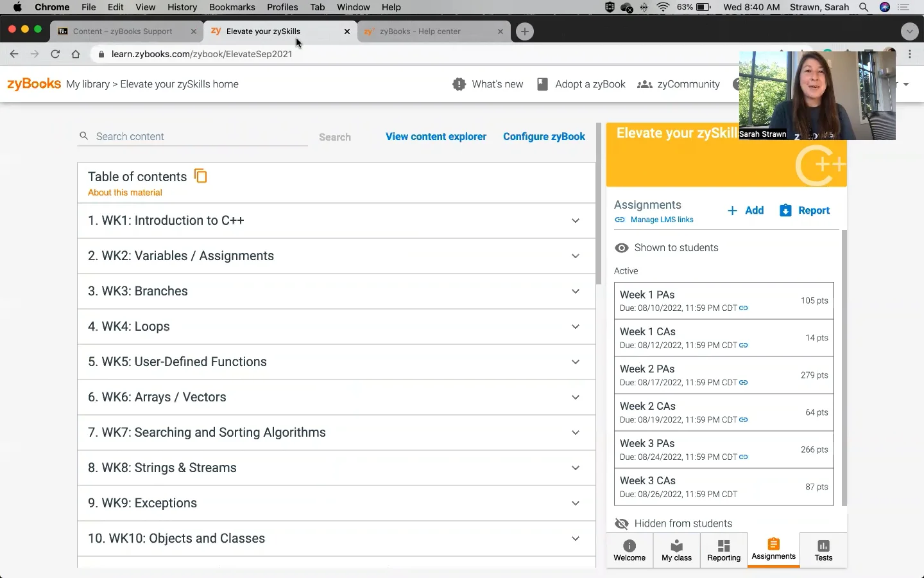Click the browser address bar URL

click(x=201, y=54)
